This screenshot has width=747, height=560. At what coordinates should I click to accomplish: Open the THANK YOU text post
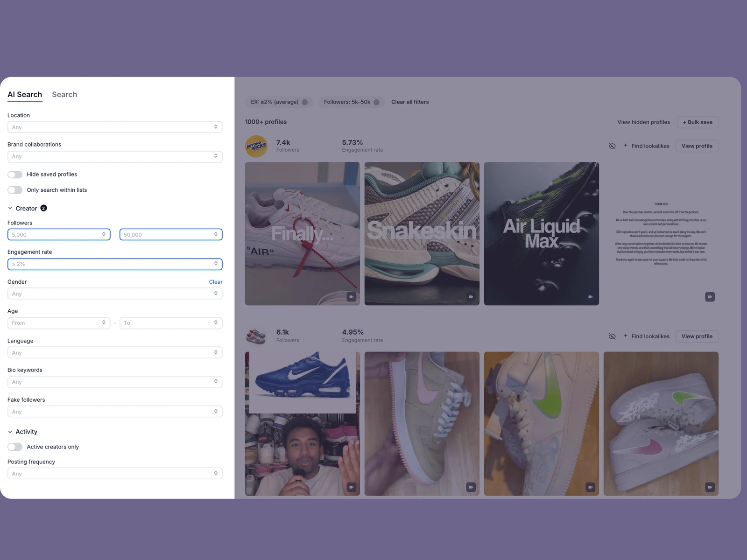[661, 233]
